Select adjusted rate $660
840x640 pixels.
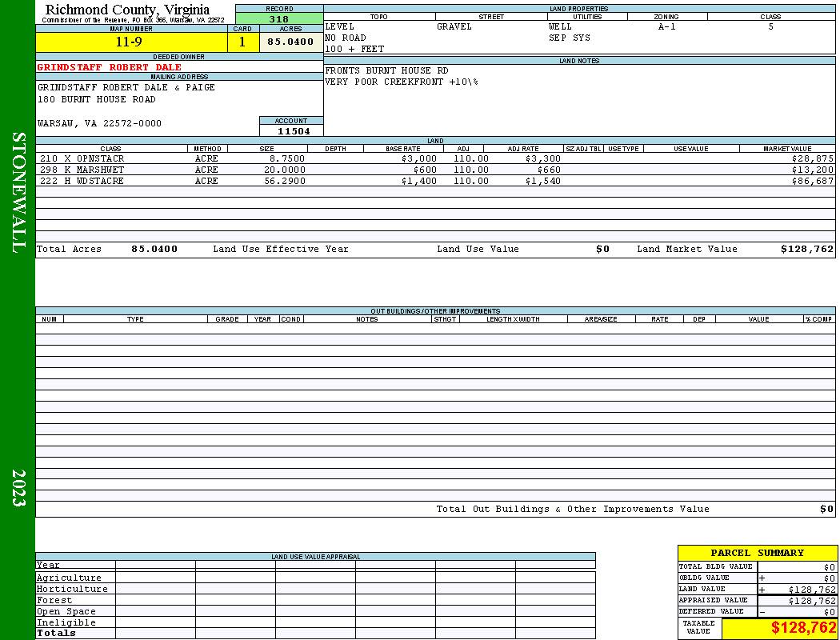point(549,170)
